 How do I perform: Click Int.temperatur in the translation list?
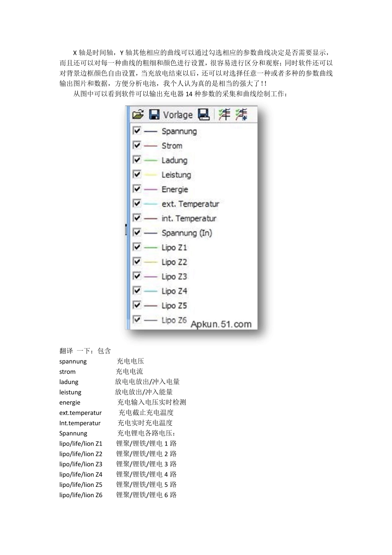[80, 423]
